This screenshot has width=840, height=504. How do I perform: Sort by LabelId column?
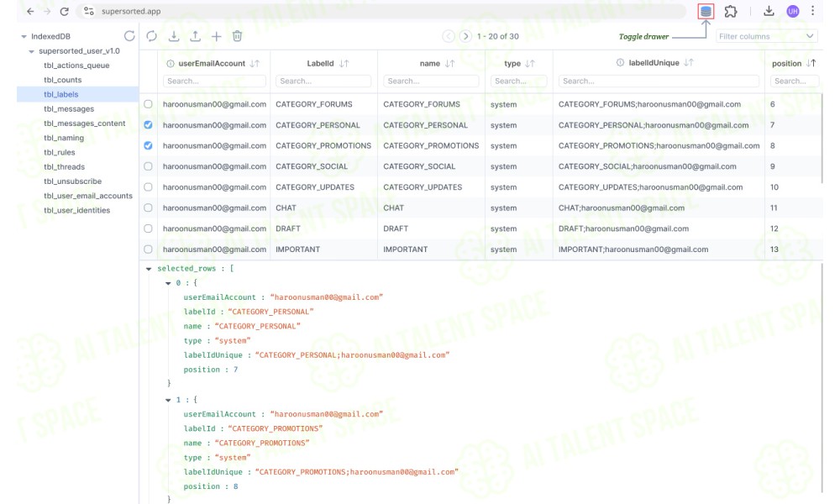[344, 63]
